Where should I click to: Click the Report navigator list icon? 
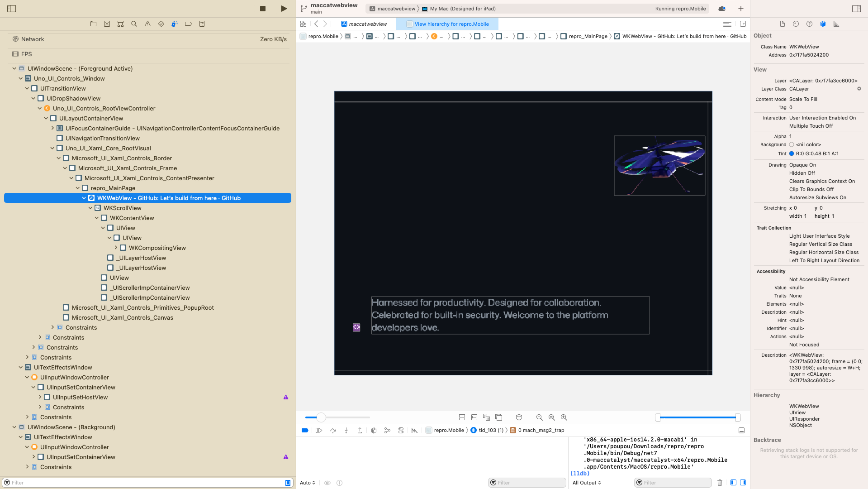(202, 24)
